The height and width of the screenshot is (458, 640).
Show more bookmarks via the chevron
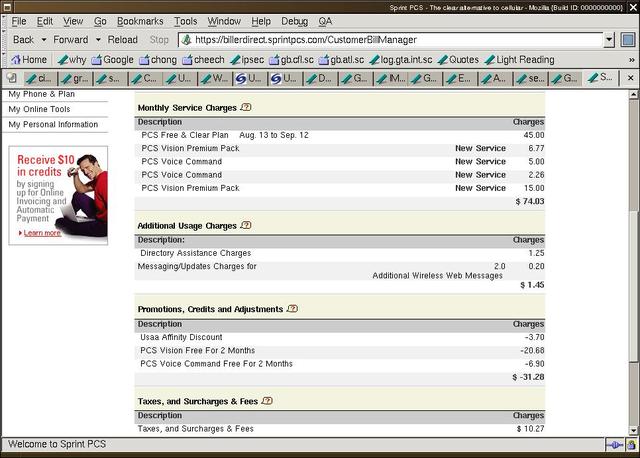[631, 60]
